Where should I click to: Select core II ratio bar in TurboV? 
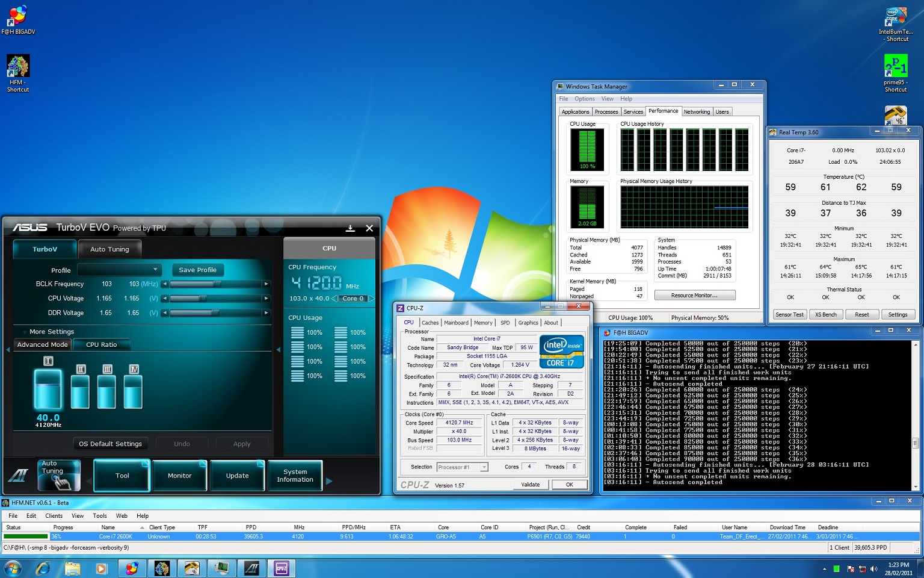(81, 391)
